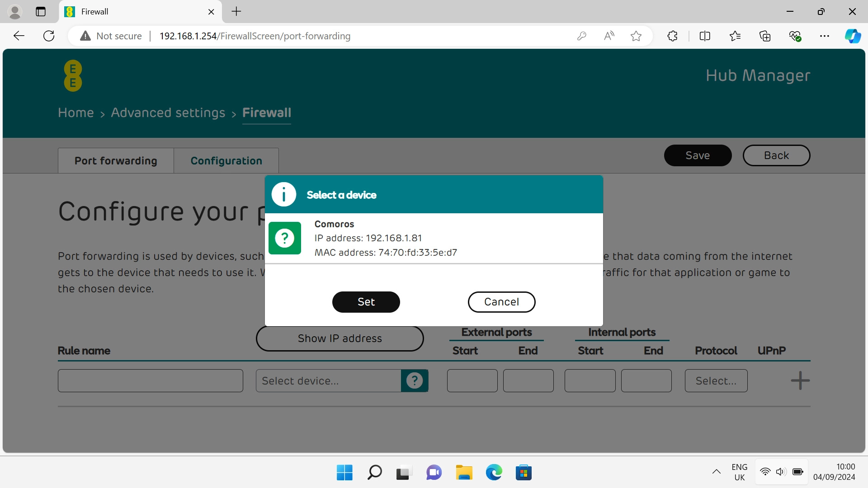Click the add to favorites star icon
Screen dimensions: 868x488
[636, 36]
